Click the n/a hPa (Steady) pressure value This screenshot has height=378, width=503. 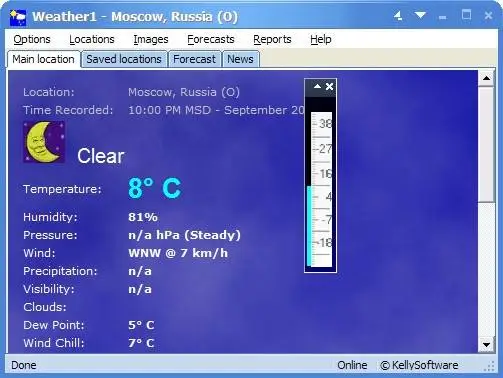184,235
